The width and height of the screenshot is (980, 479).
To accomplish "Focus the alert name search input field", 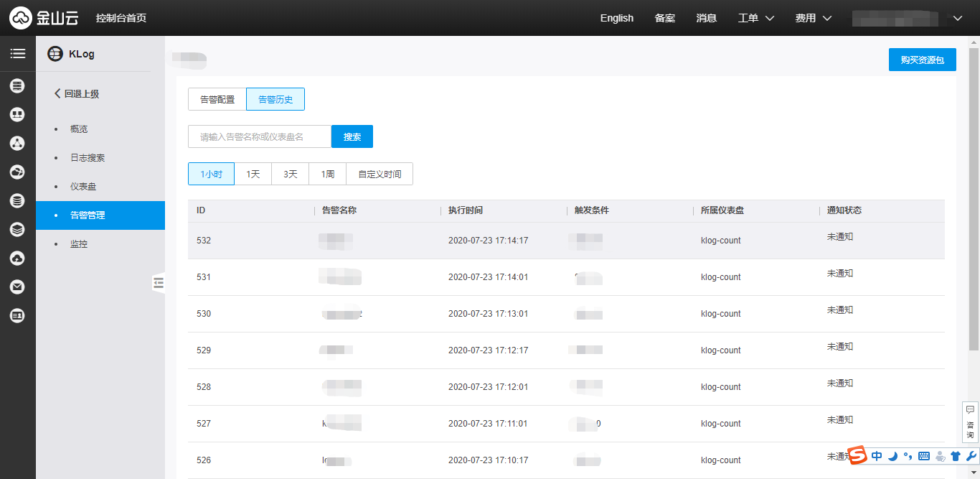I will [x=259, y=136].
